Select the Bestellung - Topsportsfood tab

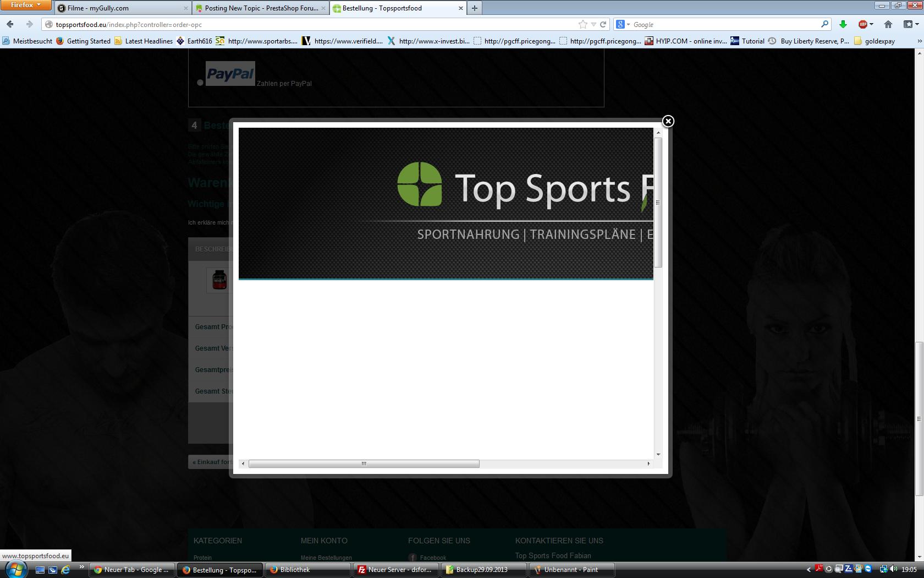coord(399,8)
